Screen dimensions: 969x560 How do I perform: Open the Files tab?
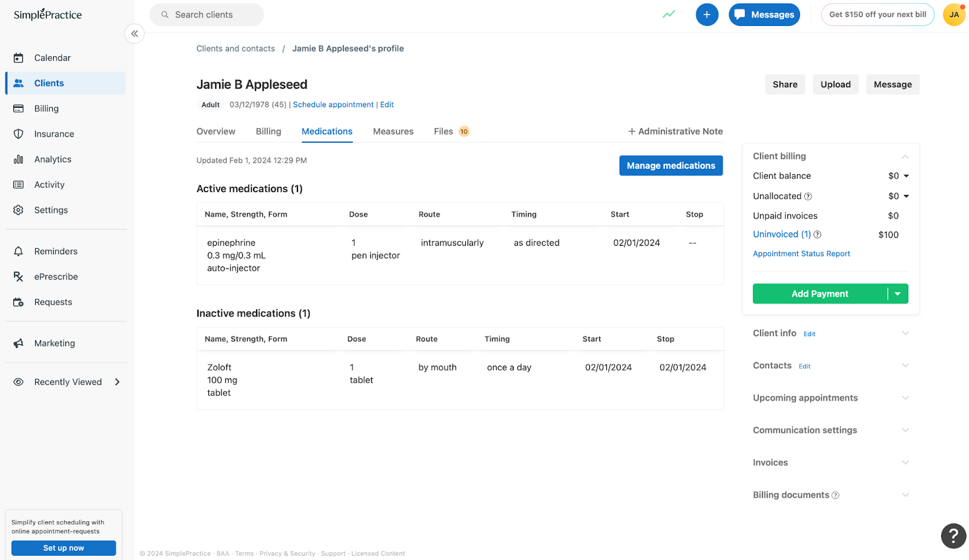tap(443, 131)
